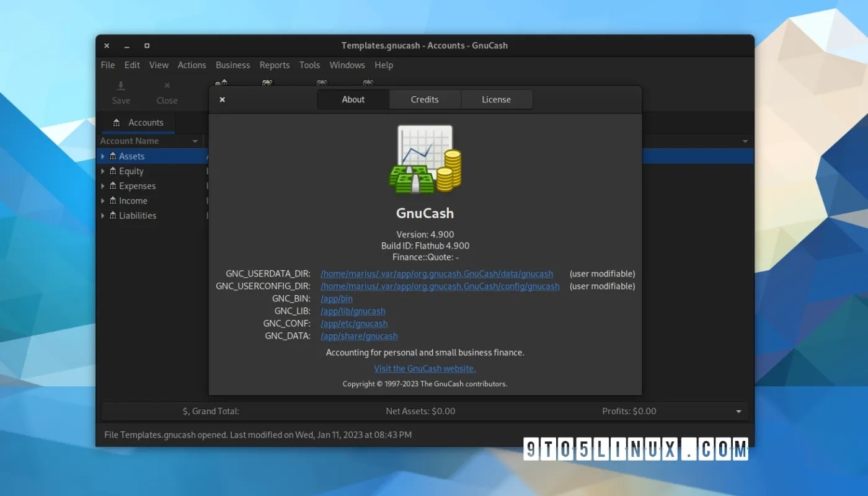Expand the Assets account tree
Screen dimensions: 868x496
tap(103, 156)
